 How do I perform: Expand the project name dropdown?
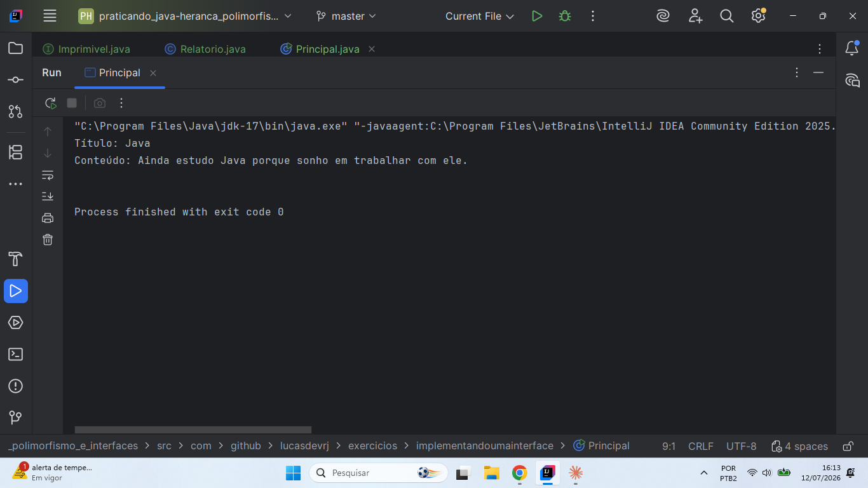tap(185, 16)
